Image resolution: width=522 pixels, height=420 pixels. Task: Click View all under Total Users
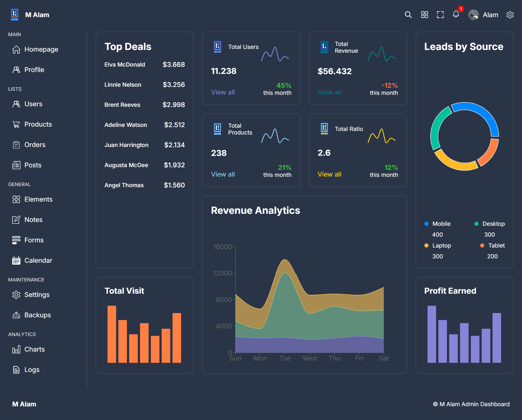coord(223,92)
